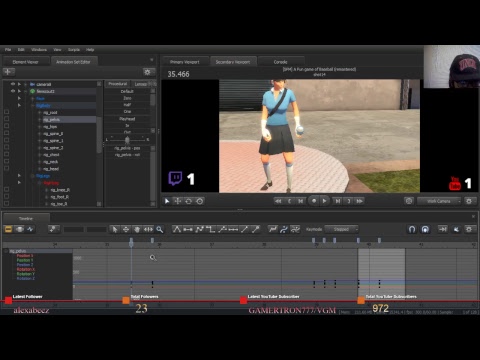Toggle visibility eye for camera1
This screenshot has width=480, height=360.
[x=13, y=84]
